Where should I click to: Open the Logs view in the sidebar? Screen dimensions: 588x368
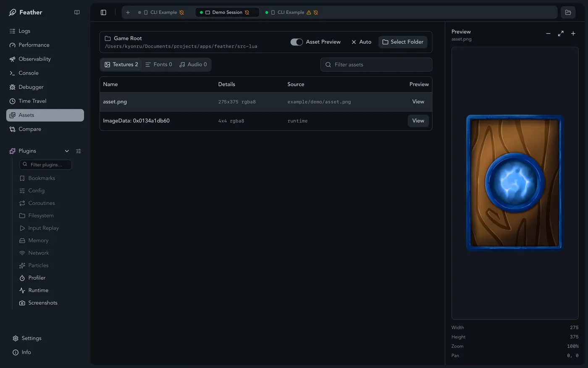pos(45,31)
